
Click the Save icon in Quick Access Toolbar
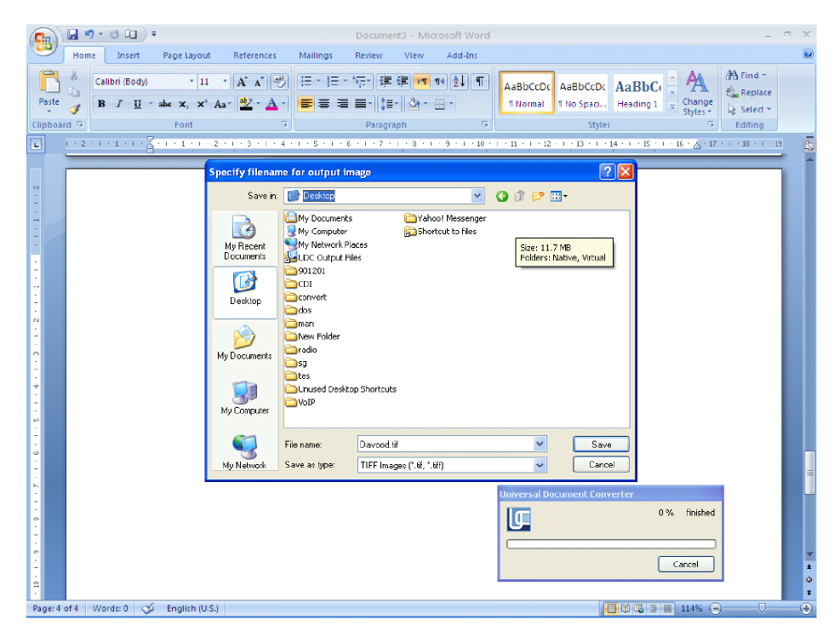point(72,34)
